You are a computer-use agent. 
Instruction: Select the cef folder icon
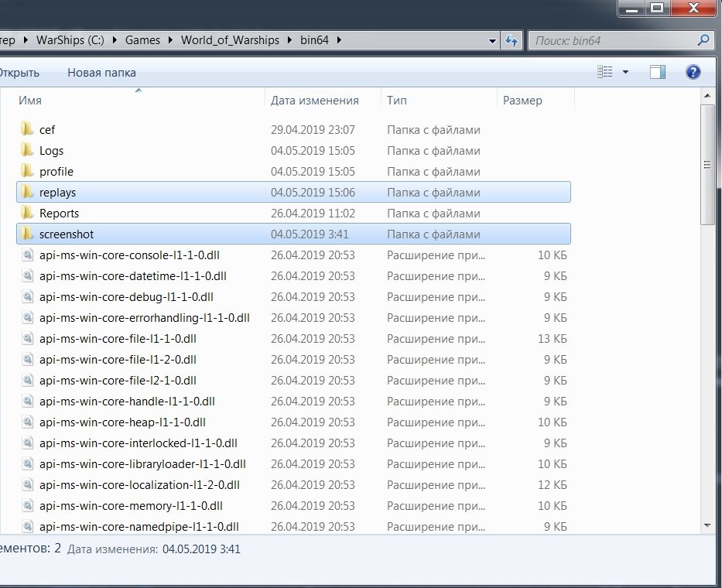27,129
